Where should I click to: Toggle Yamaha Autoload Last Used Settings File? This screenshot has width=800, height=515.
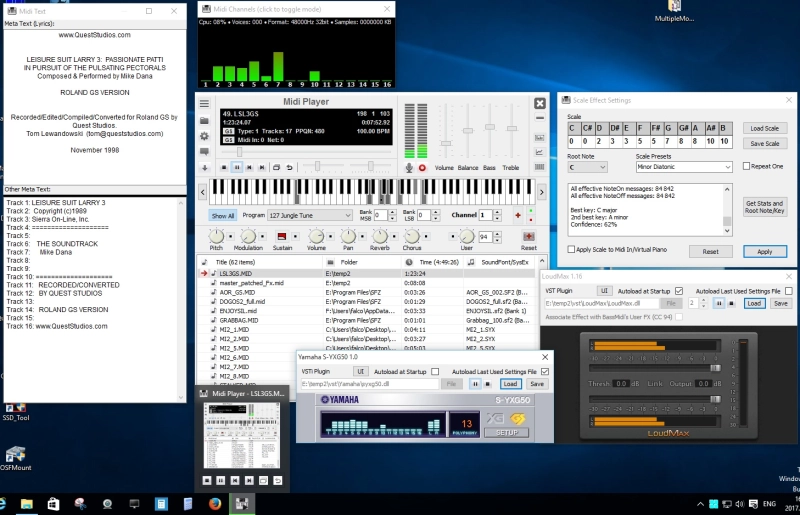click(545, 372)
